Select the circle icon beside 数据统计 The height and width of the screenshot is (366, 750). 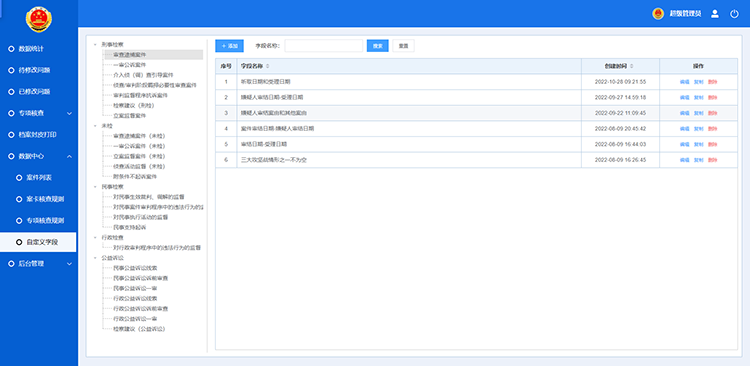(x=11, y=49)
